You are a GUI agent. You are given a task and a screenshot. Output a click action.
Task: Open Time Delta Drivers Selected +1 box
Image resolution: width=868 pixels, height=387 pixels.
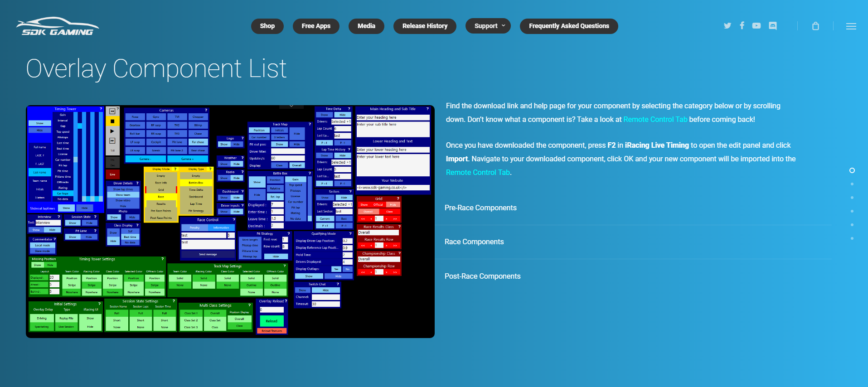pyautogui.click(x=341, y=121)
